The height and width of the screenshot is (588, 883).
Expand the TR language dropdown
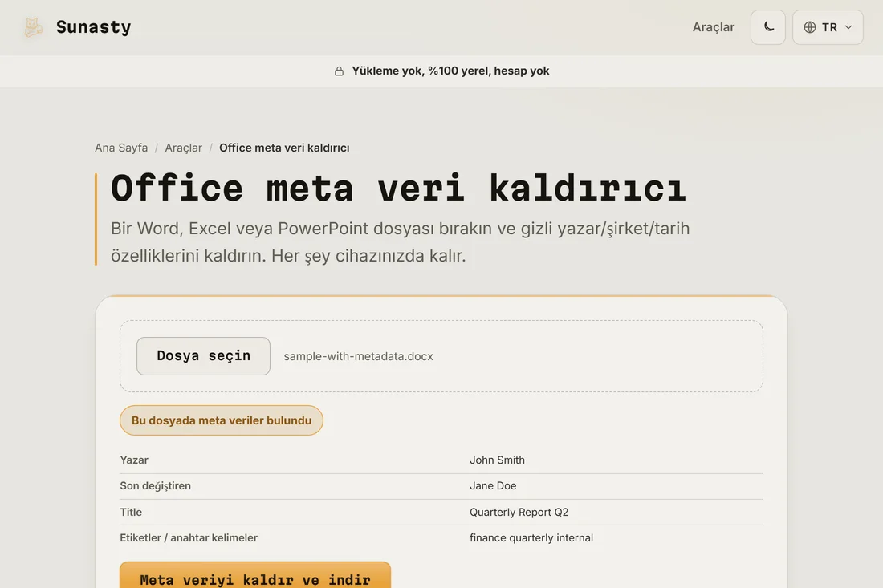pos(828,27)
